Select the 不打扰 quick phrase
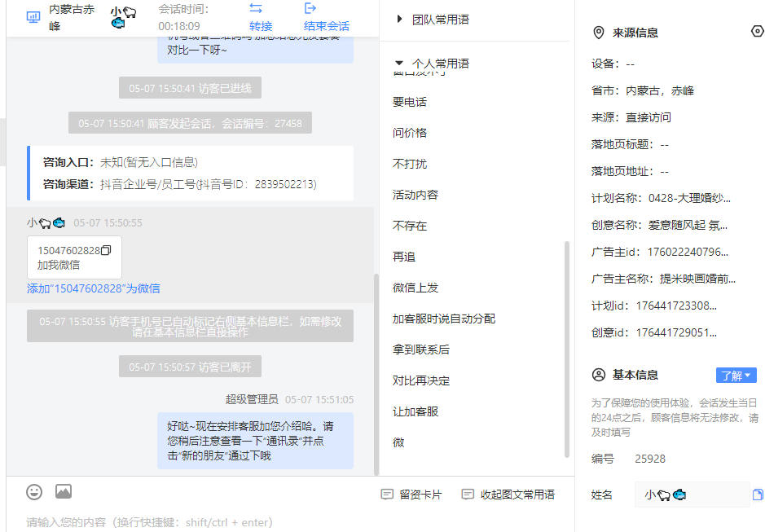 [x=410, y=164]
